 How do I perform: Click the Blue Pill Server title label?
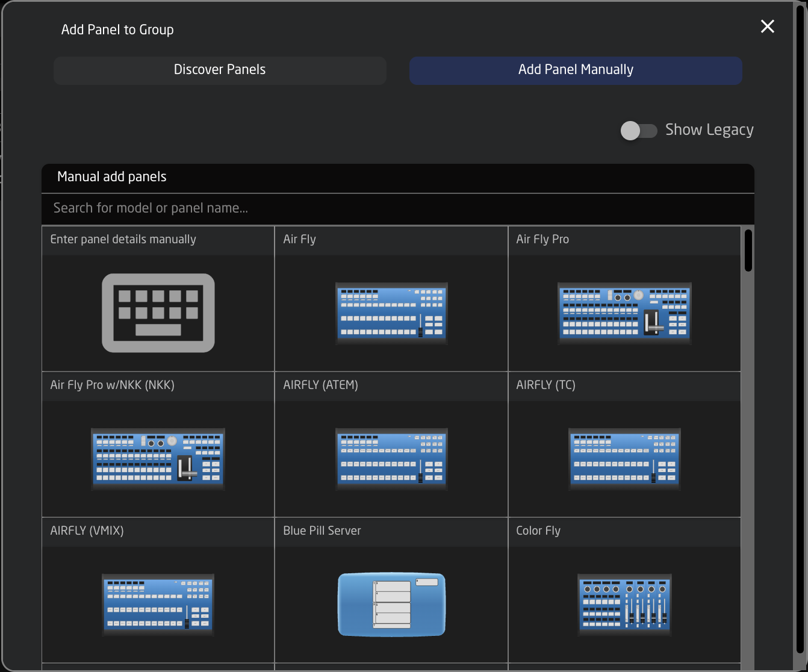pyautogui.click(x=322, y=531)
